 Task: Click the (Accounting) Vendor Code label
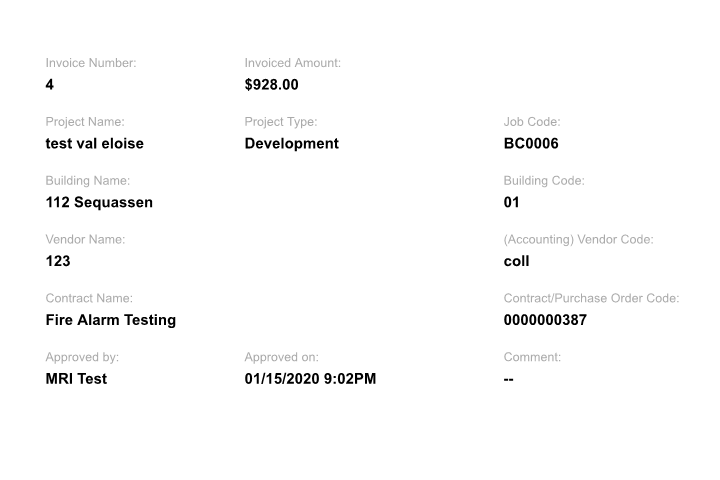[578, 240]
